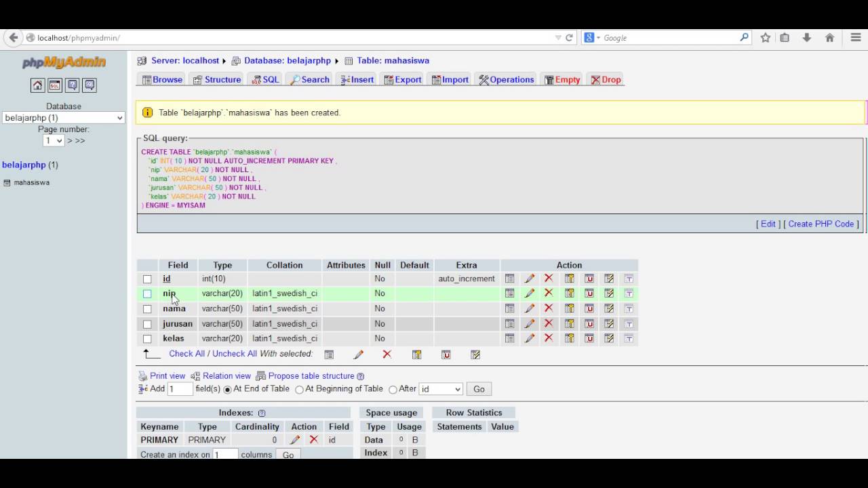Open phpMyAdmin documentation help icon
Screen dimensions: 868x488
[73, 85]
